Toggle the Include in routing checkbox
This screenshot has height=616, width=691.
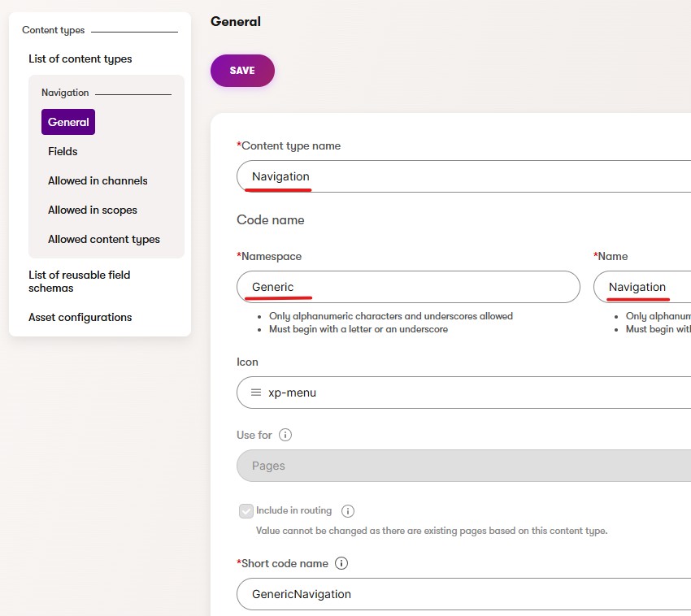pyautogui.click(x=246, y=510)
